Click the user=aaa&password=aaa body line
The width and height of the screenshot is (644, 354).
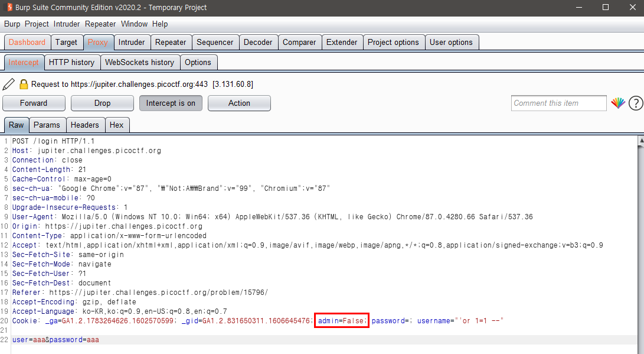(x=55, y=340)
